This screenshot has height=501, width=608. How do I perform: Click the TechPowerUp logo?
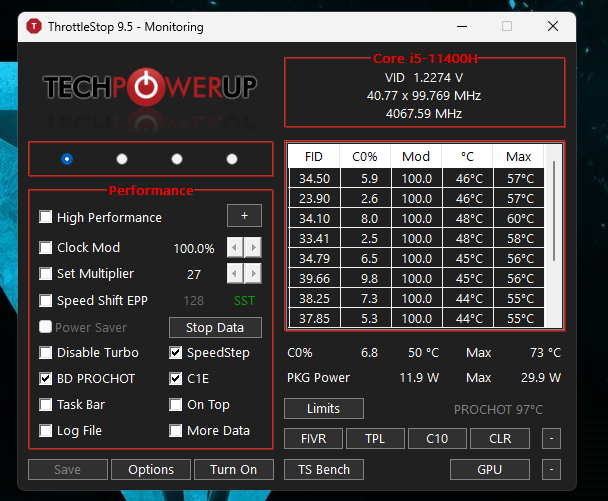tap(150, 87)
